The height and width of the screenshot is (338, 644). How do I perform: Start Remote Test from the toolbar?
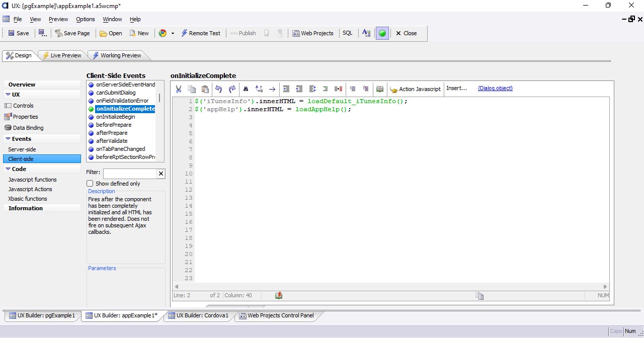[x=201, y=33]
